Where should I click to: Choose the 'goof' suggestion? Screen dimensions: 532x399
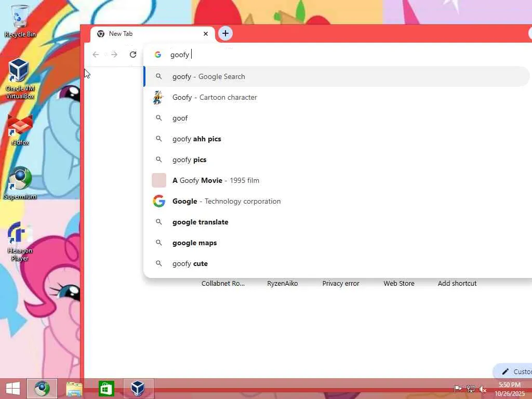(337, 118)
